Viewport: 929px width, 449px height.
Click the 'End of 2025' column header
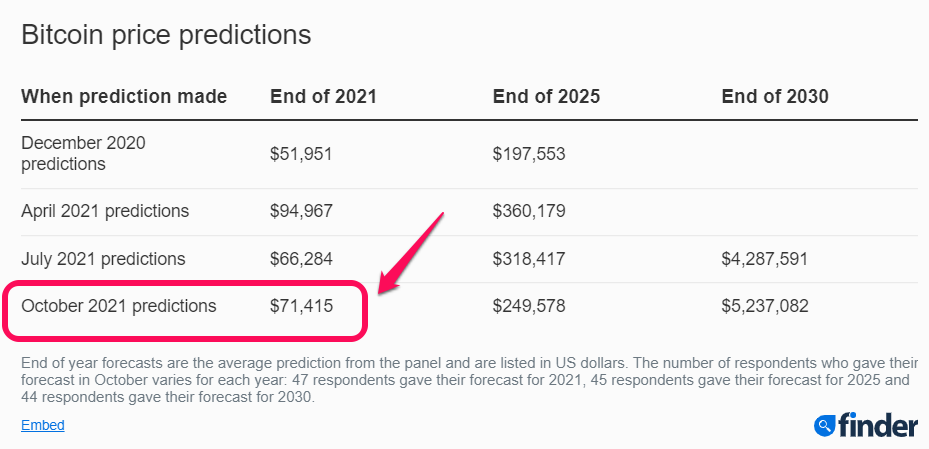[546, 97]
